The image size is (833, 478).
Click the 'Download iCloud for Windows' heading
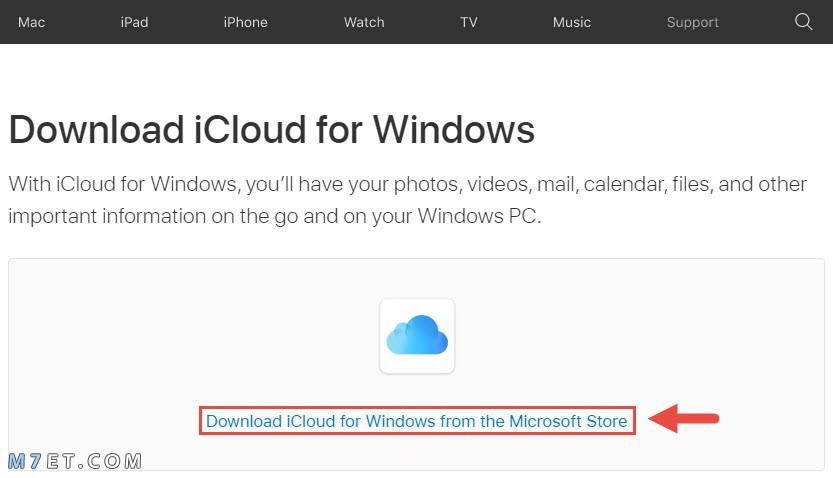point(271,129)
